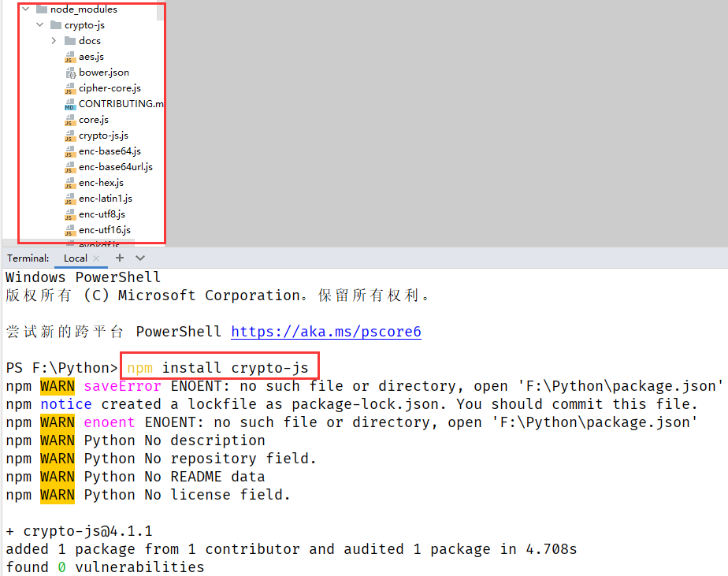Image resolution: width=728 pixels, height=576 pixels.
Task: Select core.js in the project tree
Action: pyautogui.click(x=93, y=120)
